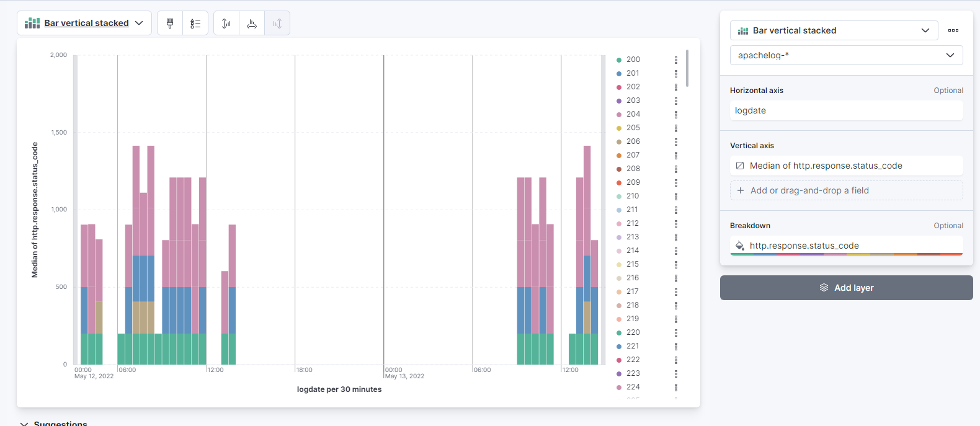Click the Horizontal axis heading
The height and width of the screenshot is (426, 980).
click(757, 91)
